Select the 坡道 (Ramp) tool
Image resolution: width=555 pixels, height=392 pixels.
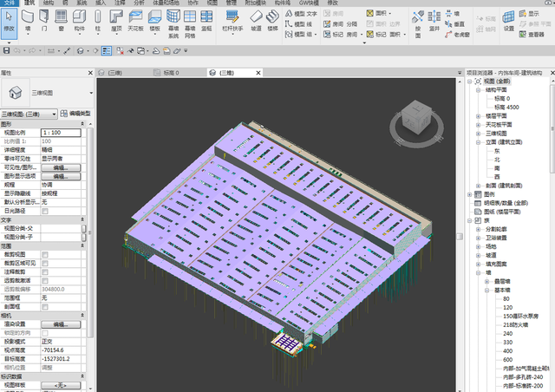(256, 21)
